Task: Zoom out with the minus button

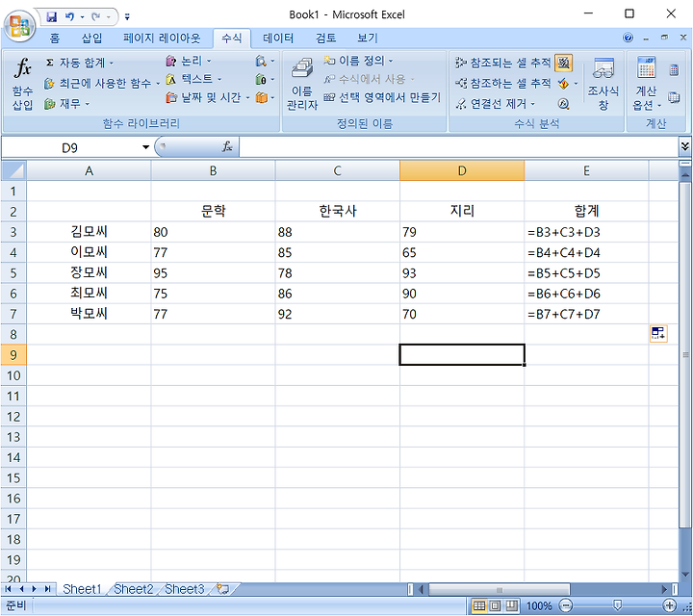Action: (565, 605)
